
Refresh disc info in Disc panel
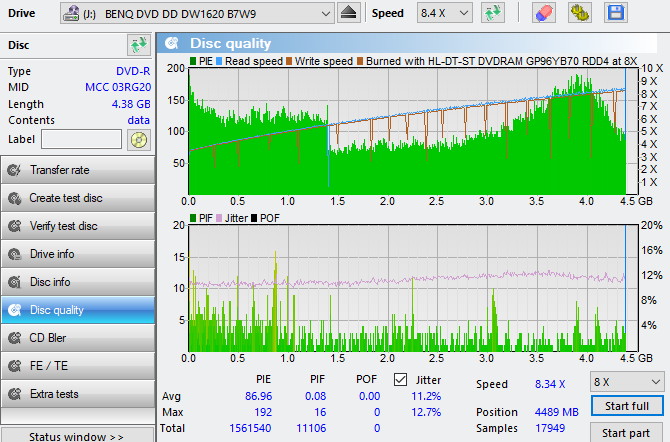coord(138,45)
